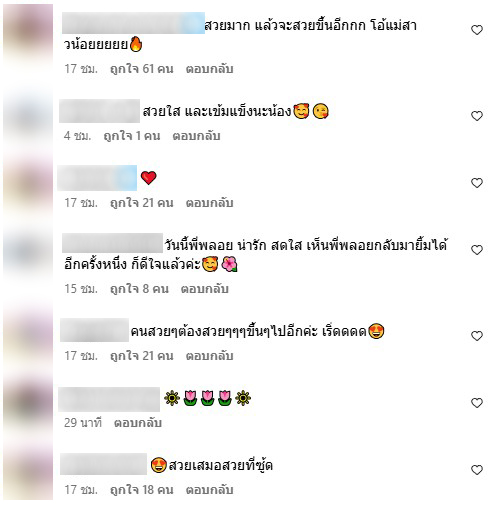Like the tulip flowers emoji comment
Image resolution: width=495 pixels, height=512 pixels.
(x=477, y=403)
